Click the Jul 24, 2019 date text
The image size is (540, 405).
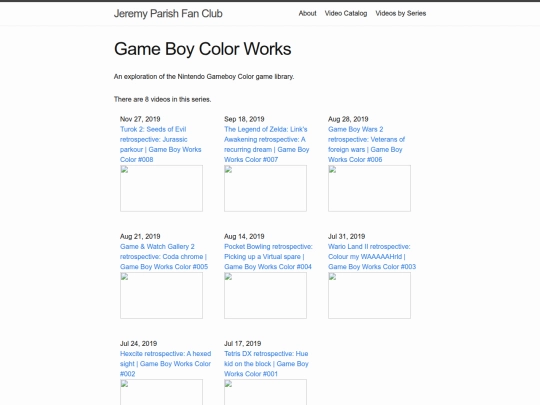click(x=138, y=344)
